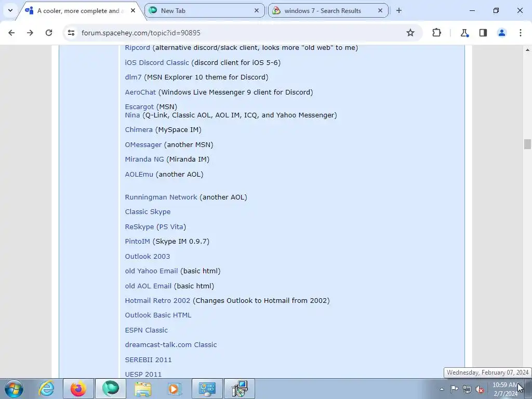Open the Chimera MySpace IM link
This screenshot has width=532, height=399.
pos(139,129)
